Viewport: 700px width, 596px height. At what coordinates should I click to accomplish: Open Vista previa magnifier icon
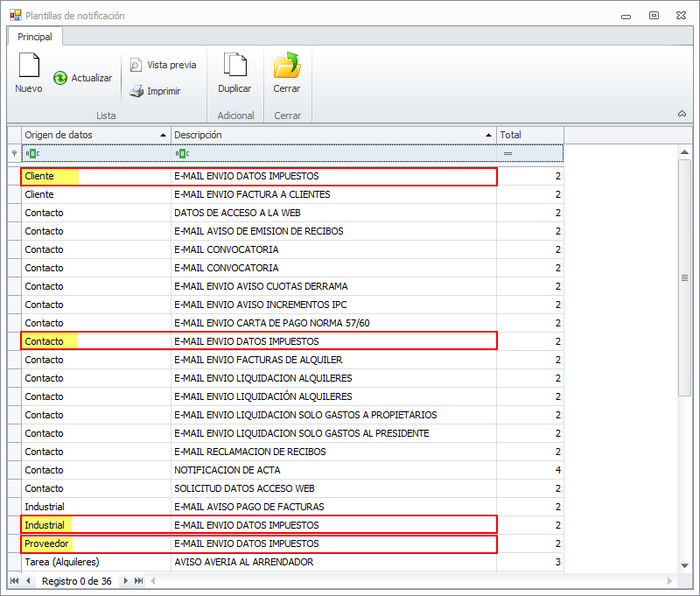[136, 65]
